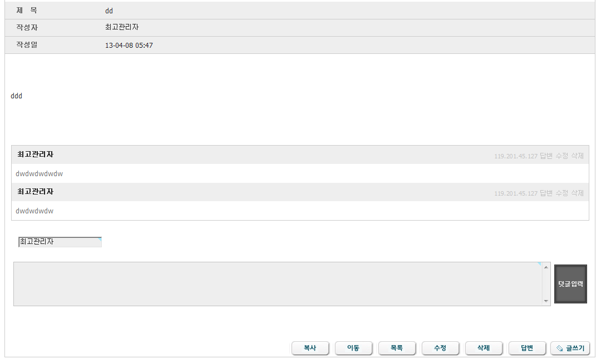Submit the comment with 댓글입력

coord(570,284)
